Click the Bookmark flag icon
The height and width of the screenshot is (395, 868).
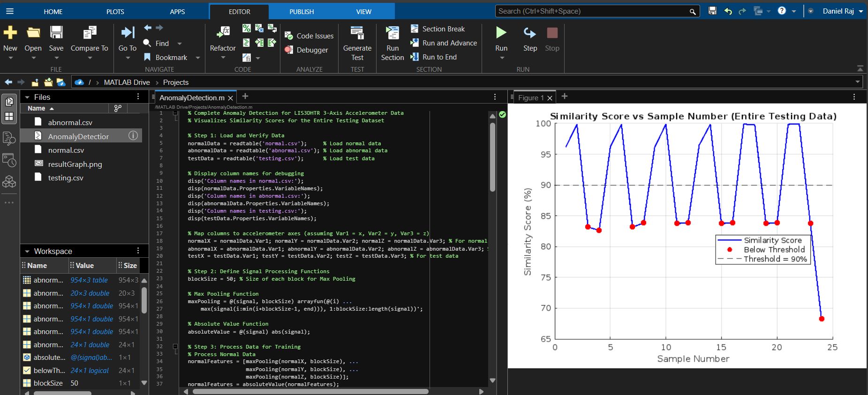click(147, 57)
